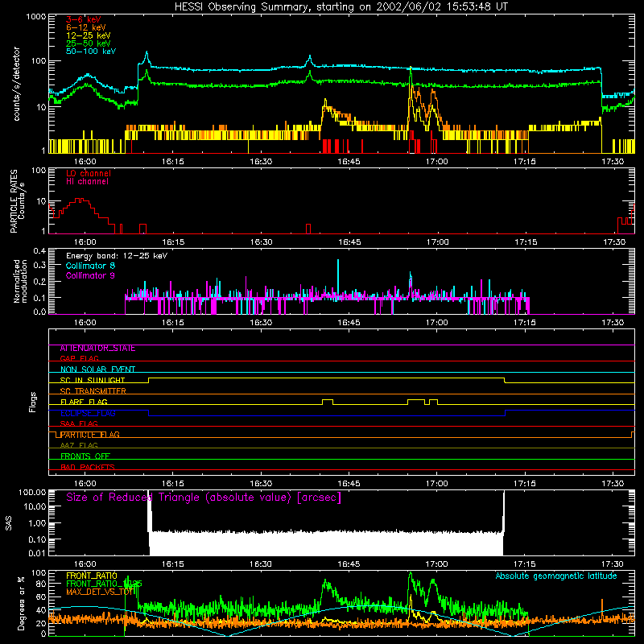Image resolution: width=644 pixels, height=644 pixels.
Task: Click the GAP_FLAG label
Action: click(x=79, y=358)
